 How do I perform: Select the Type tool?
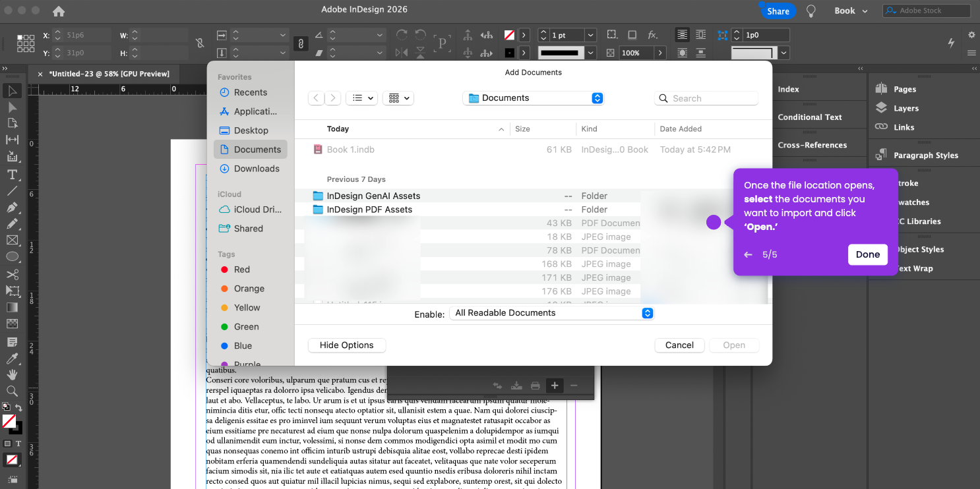coord(12,174)
